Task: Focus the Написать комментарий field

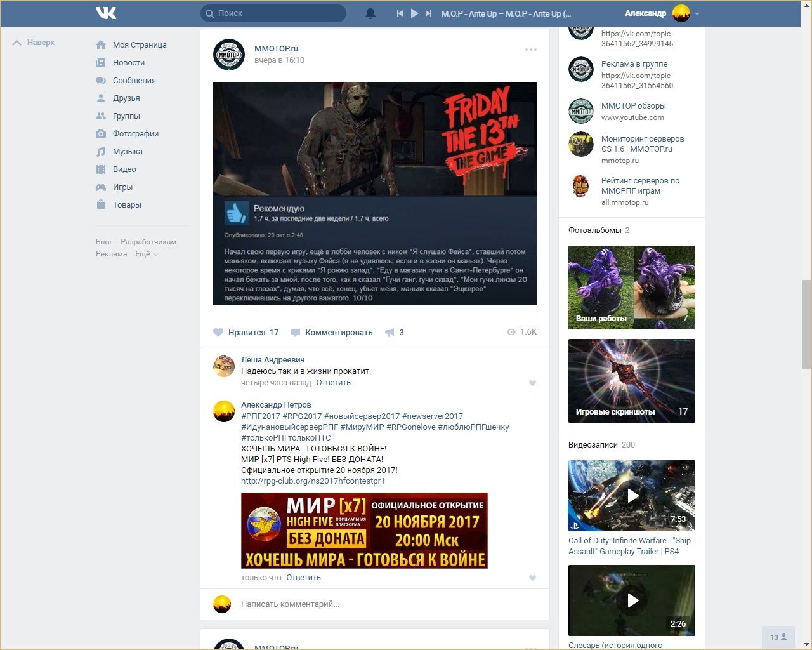Action: (x=381, y=604)
